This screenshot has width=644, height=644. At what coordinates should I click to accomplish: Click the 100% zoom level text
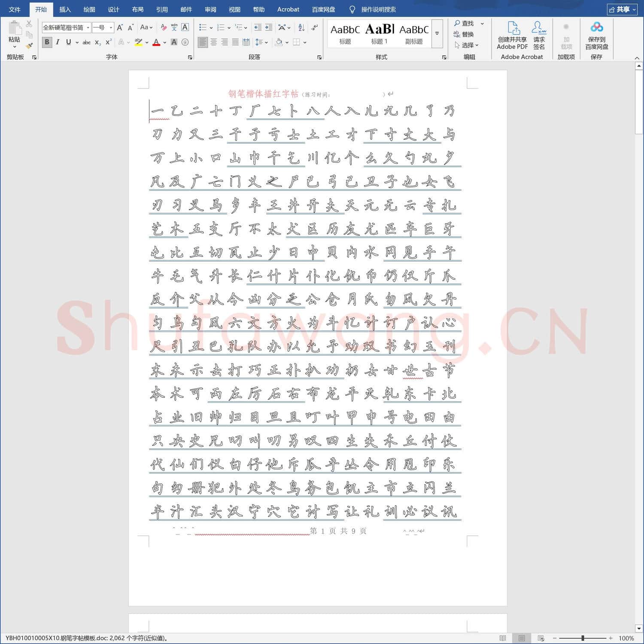click(x=626, y=638)
